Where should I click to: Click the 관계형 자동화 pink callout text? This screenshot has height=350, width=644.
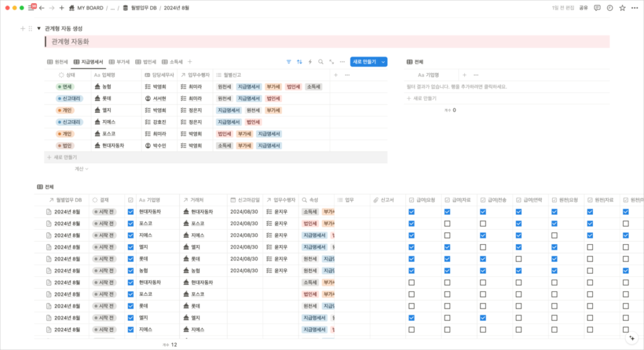[70, 42]
